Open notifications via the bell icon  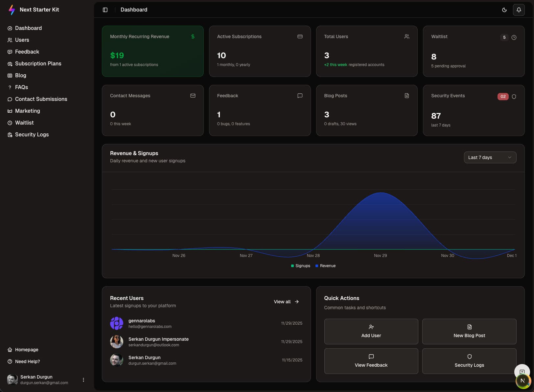[x=519, y=10]
